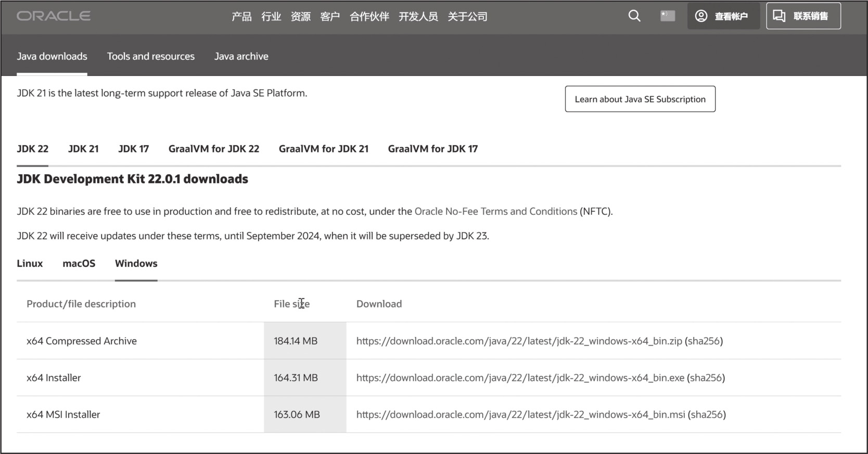Click the China flag country selector
868x454 pixels.
(x=668, y=16)
